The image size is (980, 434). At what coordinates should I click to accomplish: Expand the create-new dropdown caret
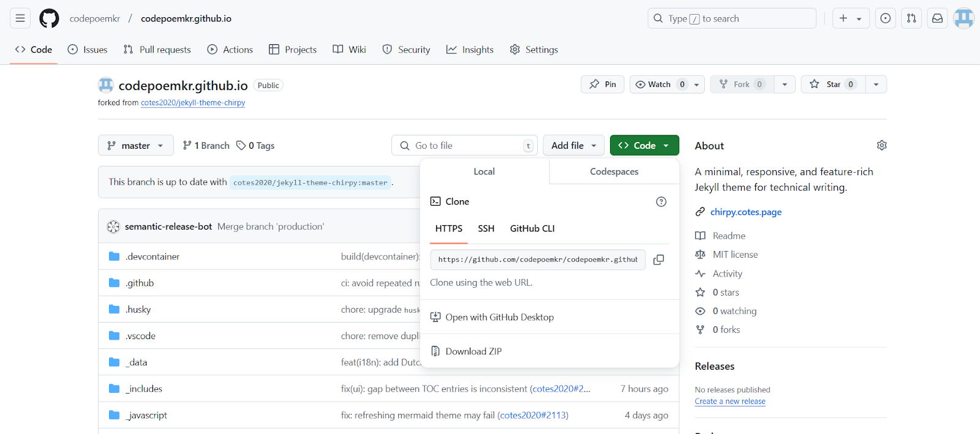click(x=859, y=19)
